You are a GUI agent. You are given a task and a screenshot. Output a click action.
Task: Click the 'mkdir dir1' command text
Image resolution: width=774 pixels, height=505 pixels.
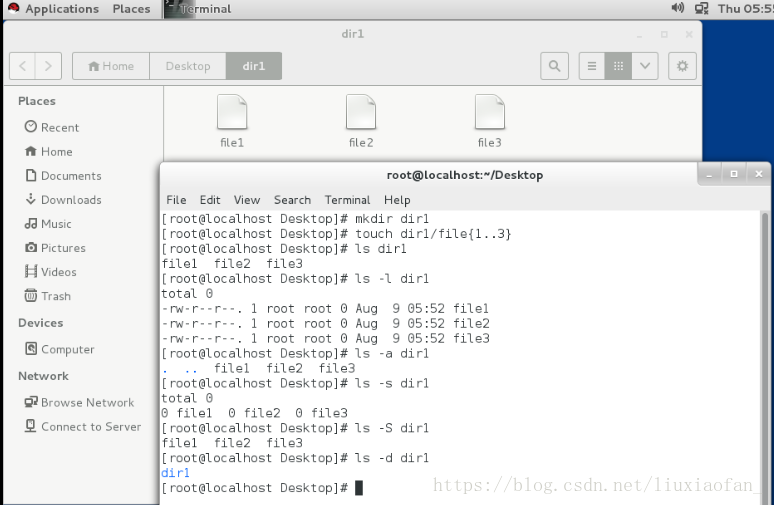392,219
